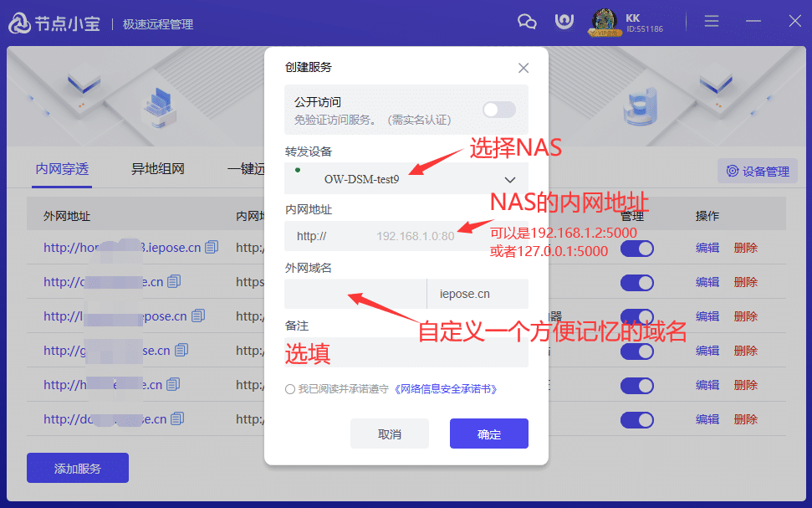The width and height of the screenshot is (812, 508).
Task: Open the iepose.cn domain suffix selector
Action: 477,294
